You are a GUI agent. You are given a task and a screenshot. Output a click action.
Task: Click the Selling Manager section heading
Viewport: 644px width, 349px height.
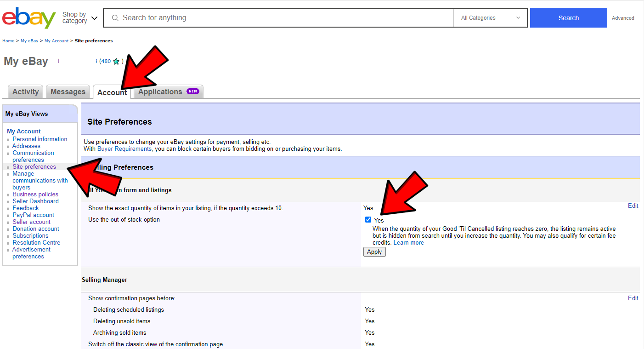105,280
